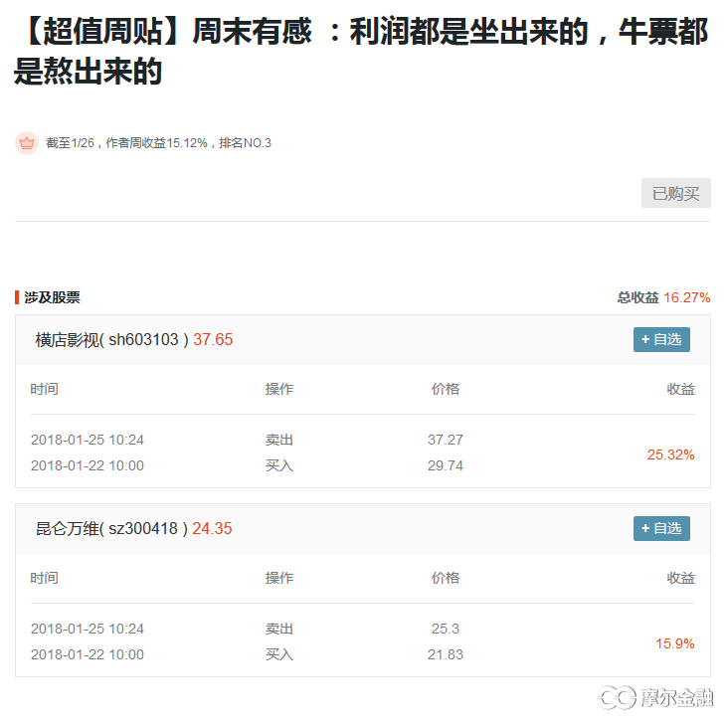
Task: Add 横店影视 to 自选 watchlist
Action: click(661, 339)
